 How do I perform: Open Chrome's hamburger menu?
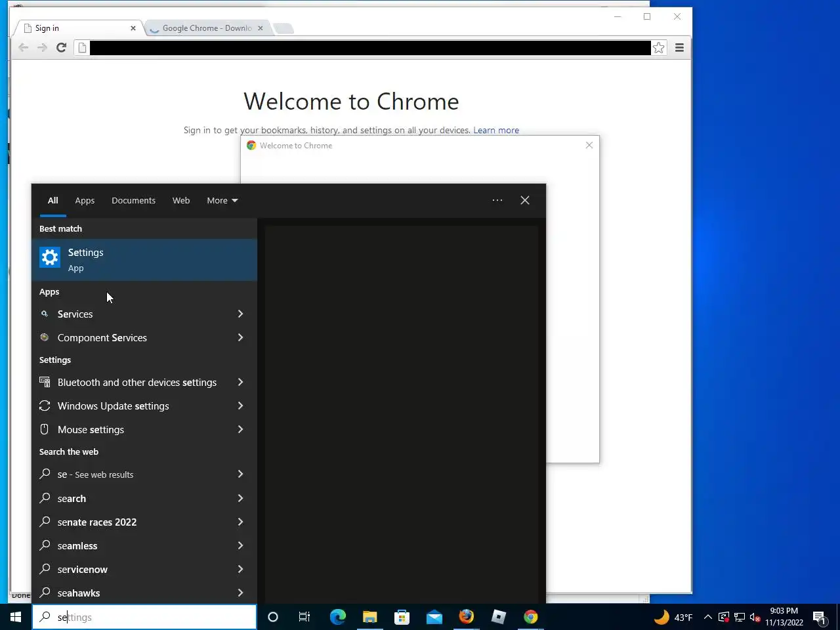(679, 47)
